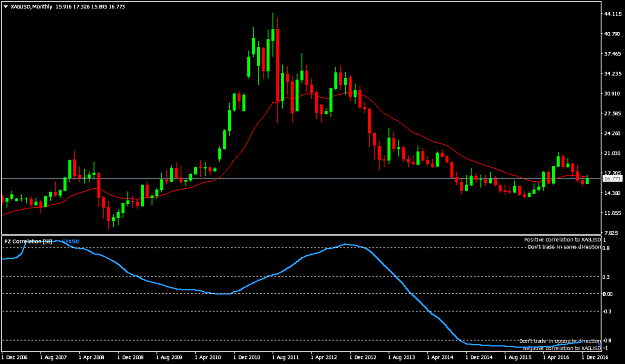Image resolution: width=625 pixels, height=364 pixels.
Task: Click the 34.235 price axis label
Action: pos(613,74)
